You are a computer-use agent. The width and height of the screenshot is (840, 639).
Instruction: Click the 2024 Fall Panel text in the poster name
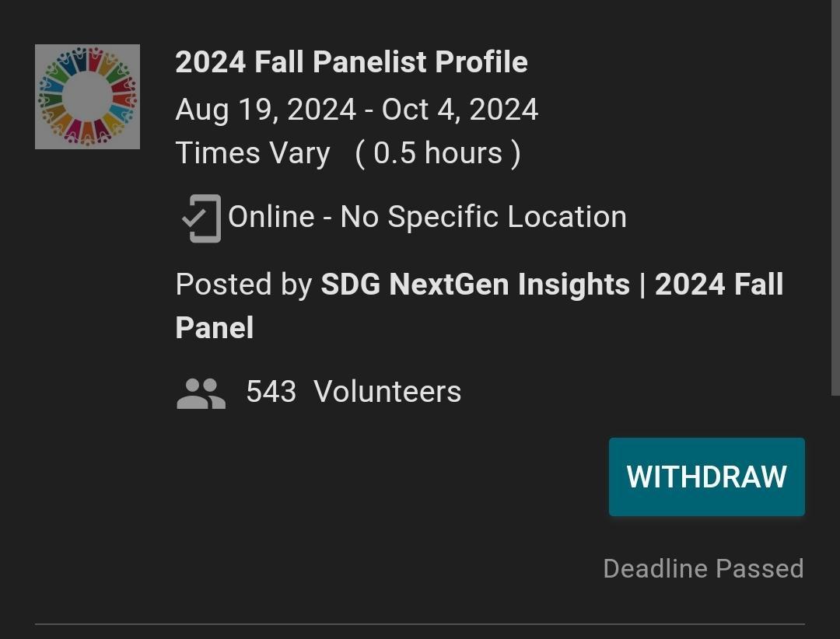[719, 285]
